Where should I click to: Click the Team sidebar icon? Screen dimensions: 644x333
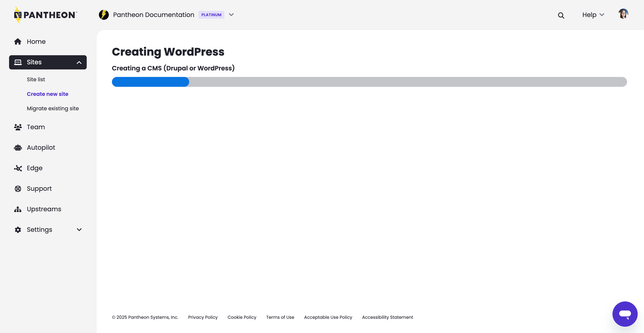pos(18,127)
